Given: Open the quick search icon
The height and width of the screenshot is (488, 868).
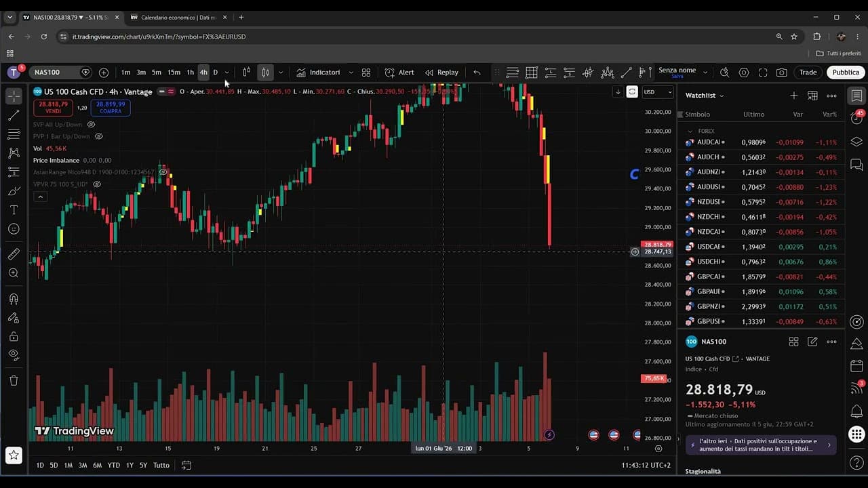Looking at the screenshot, I should point(725,73).
